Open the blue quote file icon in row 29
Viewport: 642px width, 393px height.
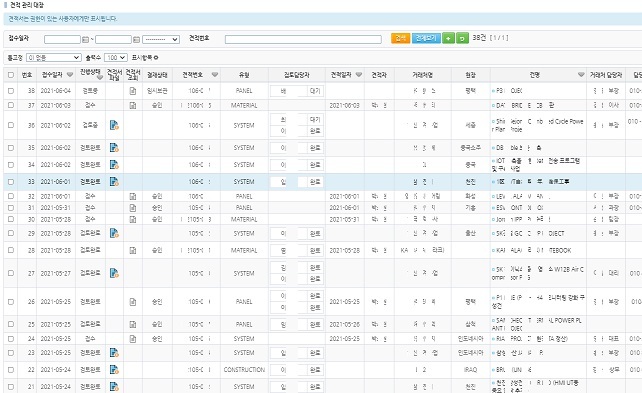114,233
